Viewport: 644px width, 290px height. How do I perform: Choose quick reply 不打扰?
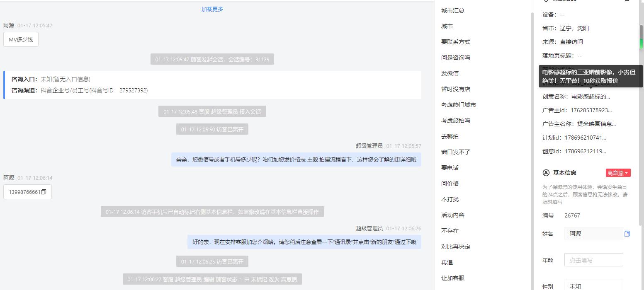[x=450, y=199]
